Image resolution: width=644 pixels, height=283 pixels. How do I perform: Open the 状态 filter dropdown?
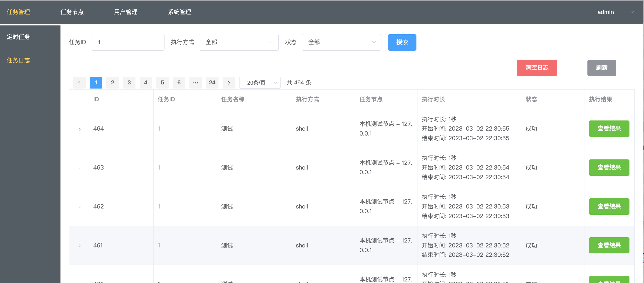click(x=341, y=42)
